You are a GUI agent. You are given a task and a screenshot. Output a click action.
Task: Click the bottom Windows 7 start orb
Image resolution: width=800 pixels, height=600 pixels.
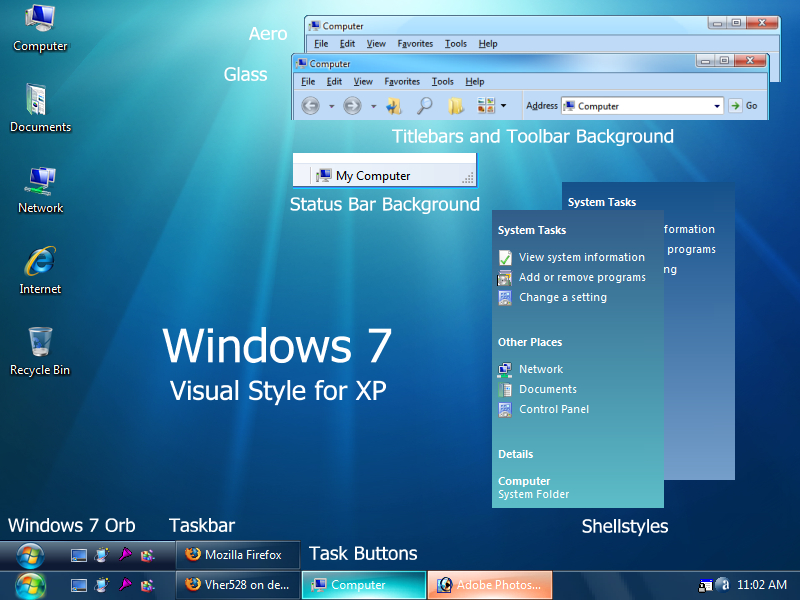30,586
